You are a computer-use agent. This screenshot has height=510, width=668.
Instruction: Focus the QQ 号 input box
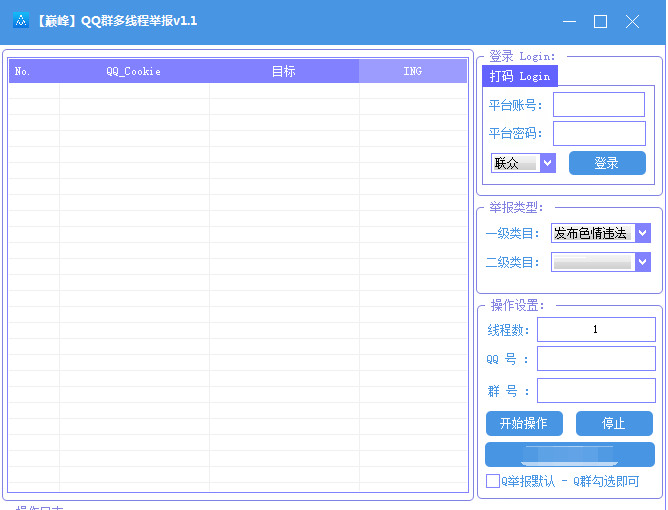595,359
